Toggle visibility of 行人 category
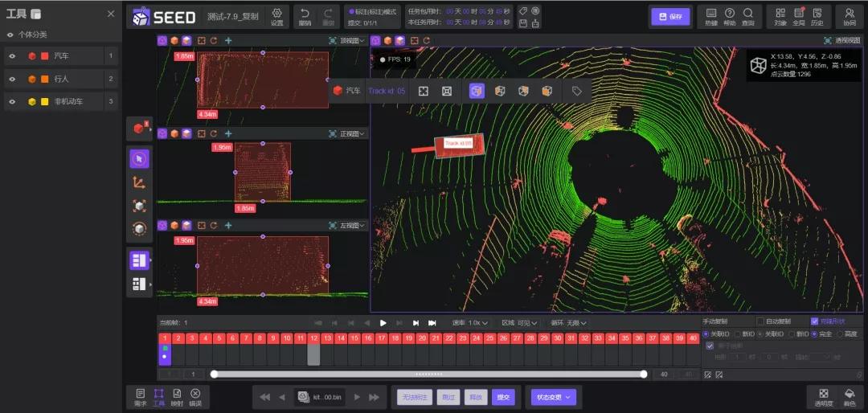Image resolution: width=868 pixels, height=413 pixels. tap(11, 80)
